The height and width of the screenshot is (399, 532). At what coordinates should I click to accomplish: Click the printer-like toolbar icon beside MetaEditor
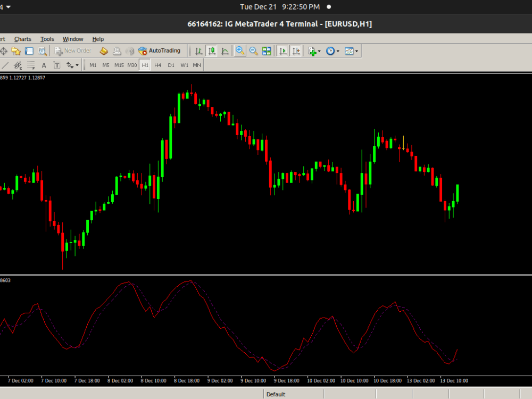point(117,51)
